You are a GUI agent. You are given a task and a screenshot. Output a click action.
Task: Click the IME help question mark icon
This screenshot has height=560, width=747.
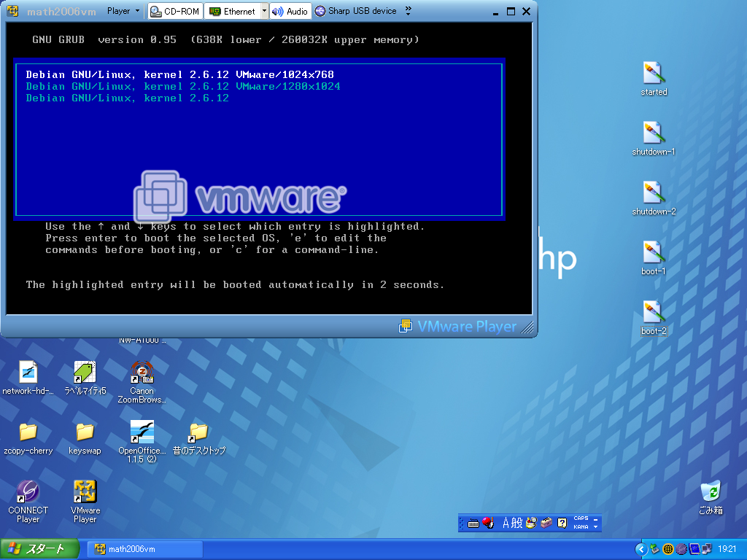562,523
